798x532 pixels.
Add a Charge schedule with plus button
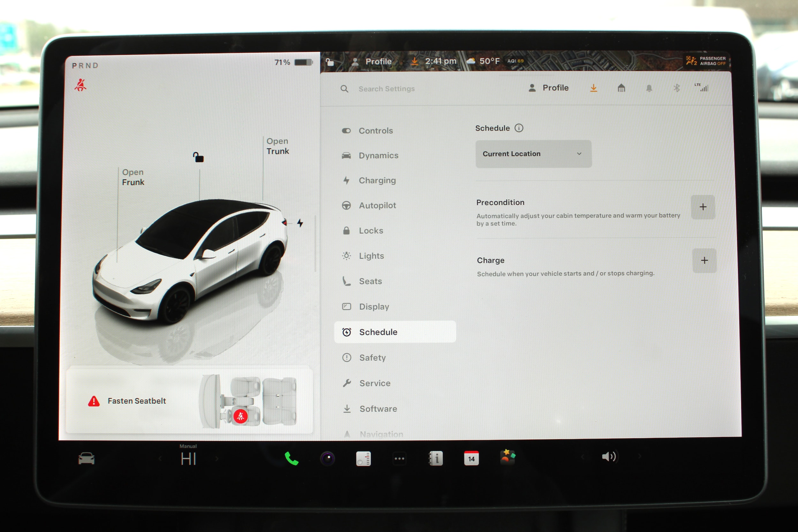click(x=704, y=260)
